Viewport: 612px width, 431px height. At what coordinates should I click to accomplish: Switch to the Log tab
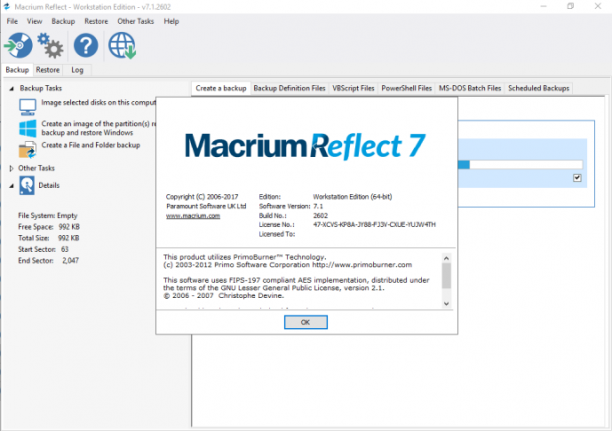click(77, 70)
